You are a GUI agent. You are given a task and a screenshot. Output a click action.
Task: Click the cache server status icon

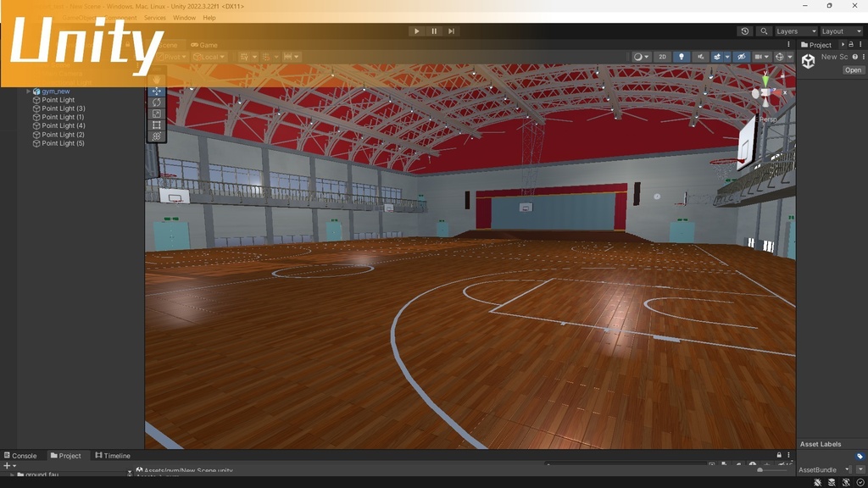(x=832, y=482)
